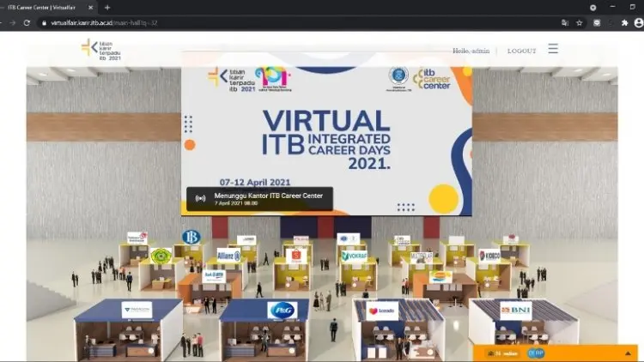Image resolution: width=644 pixels, height=362 pixels.
Task: Visit the BNI booth sign
Action: [516, 311]
